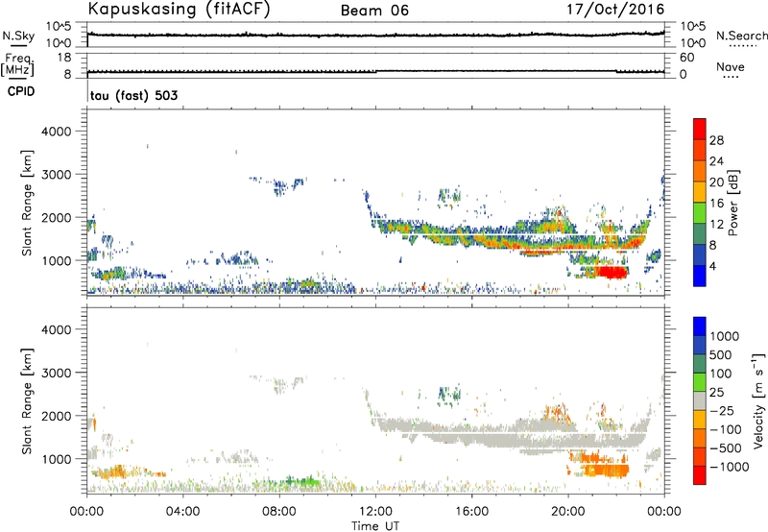Click the 24 label on Power colorbar
The height and width of the screenshot is (532, 768).
click(x=716, y=161)
